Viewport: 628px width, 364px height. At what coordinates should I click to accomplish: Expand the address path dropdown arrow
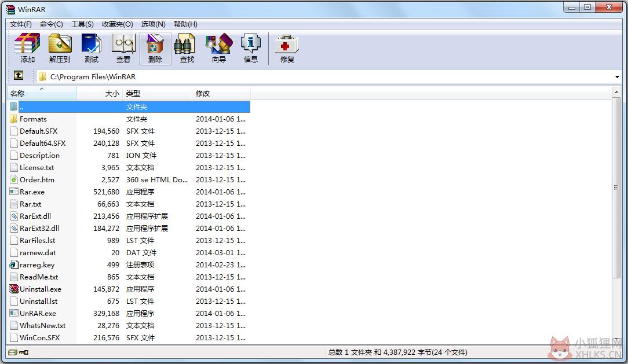[x=617, y=77]
